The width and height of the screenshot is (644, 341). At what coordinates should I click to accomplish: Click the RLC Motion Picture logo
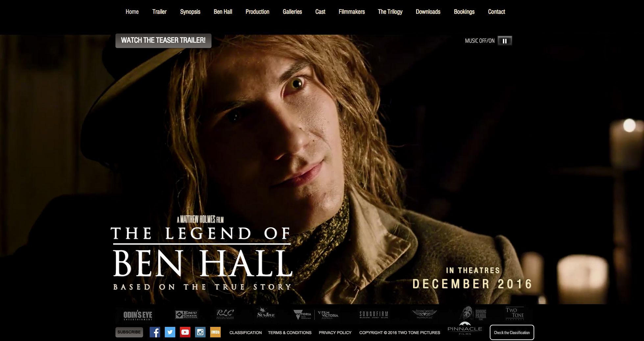[x=225, y=314]
